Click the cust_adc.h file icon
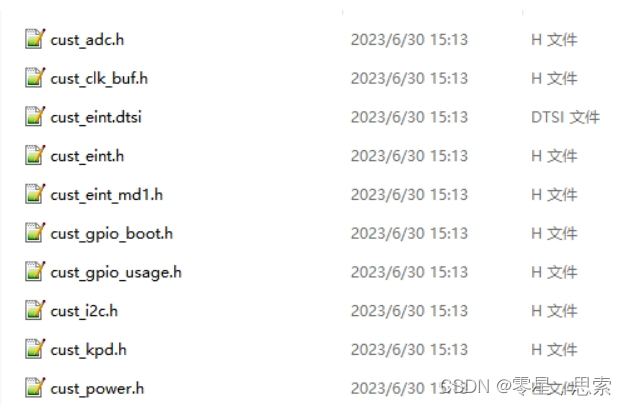626x405 pixels. coord(35,39)
